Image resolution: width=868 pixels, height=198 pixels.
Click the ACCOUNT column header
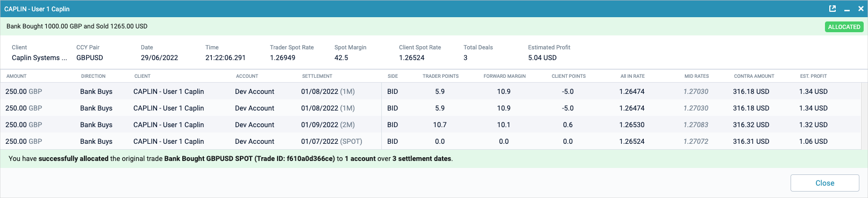[247, 76]
